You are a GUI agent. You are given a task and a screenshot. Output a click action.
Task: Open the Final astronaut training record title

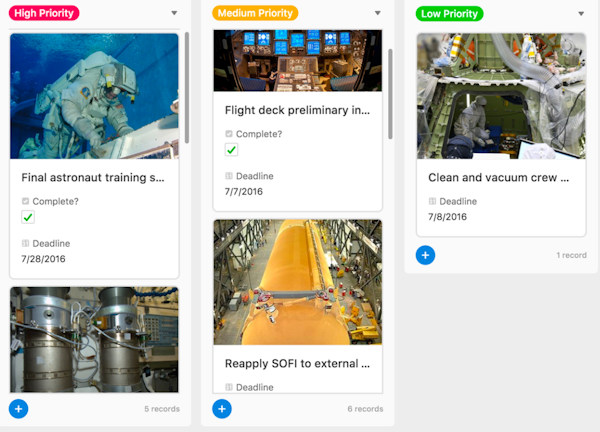tap(93, 178)
